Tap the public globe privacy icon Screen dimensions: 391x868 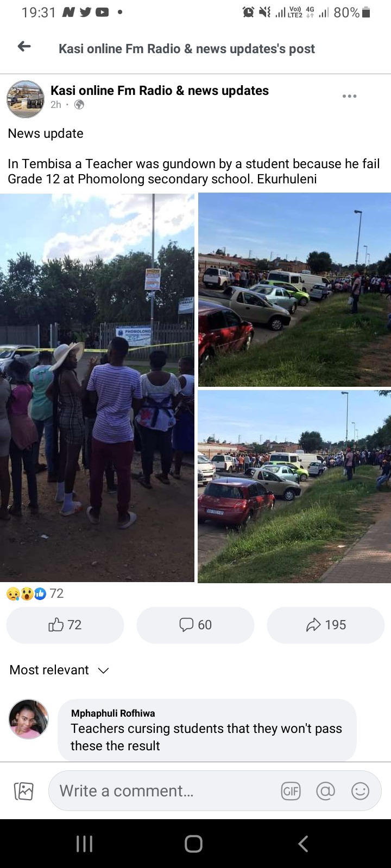(79, 105)
